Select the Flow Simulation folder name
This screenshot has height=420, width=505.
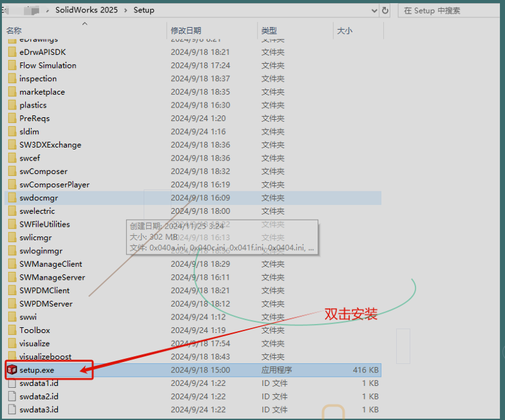click(x=48, y=65)
